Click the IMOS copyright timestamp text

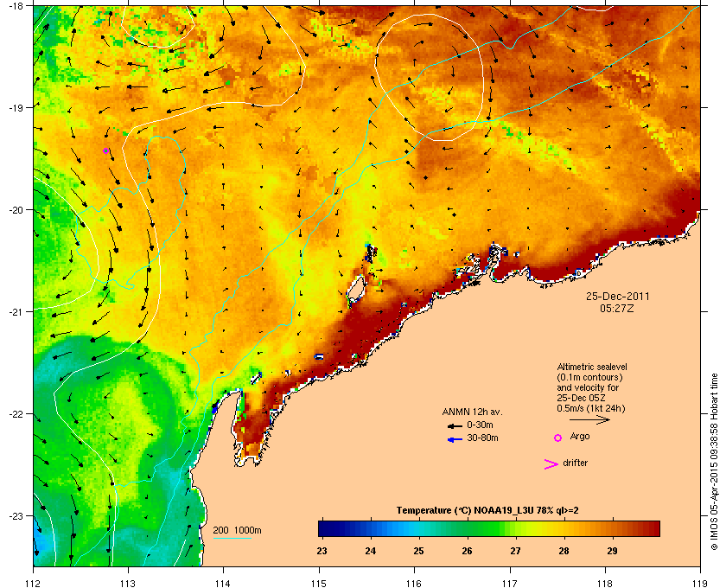[x=715, y=463]
